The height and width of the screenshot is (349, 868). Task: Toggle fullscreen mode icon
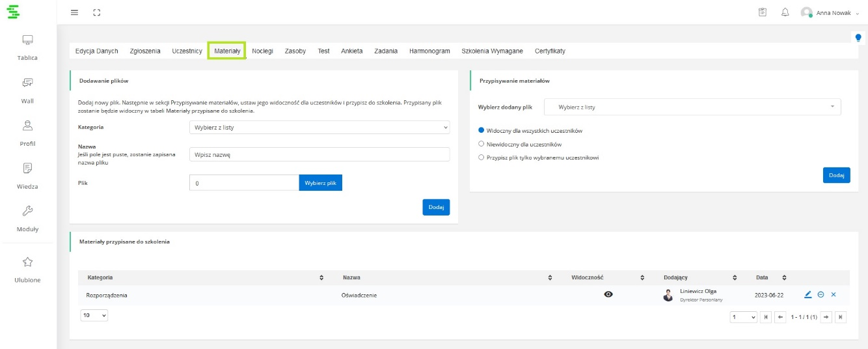point(97,12)
